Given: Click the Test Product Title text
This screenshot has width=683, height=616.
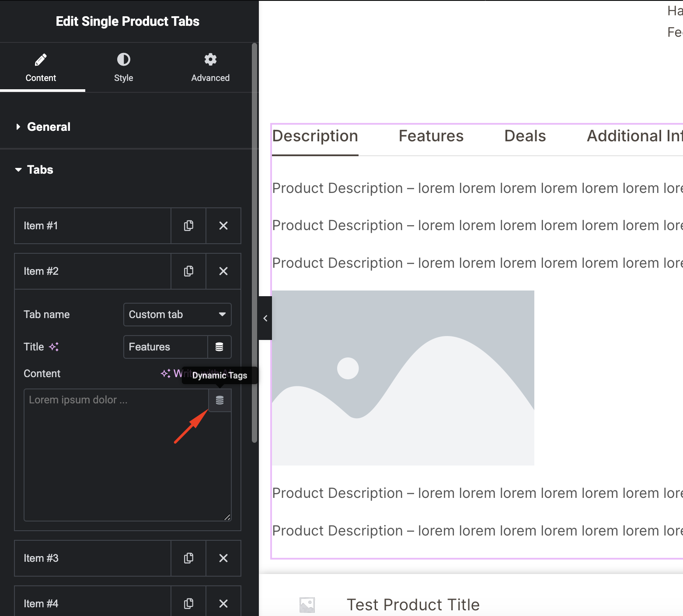Looking at the screenshot, I should coord(413,605).
